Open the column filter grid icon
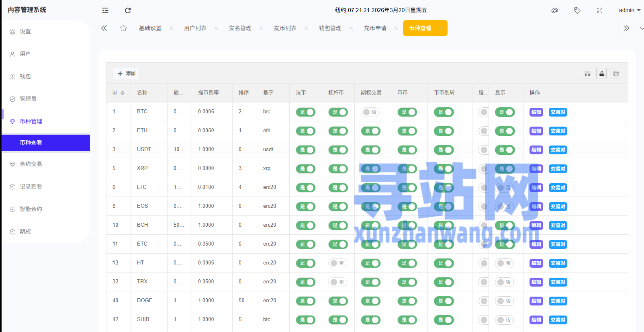Viewport: 644px width, 332px height. click(x=587, y=73)
